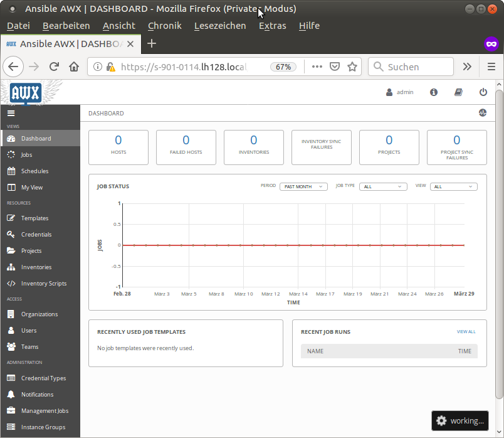Click the private browsing mask icon
This screenshot has width=504, height=438.
pos(491,44)
